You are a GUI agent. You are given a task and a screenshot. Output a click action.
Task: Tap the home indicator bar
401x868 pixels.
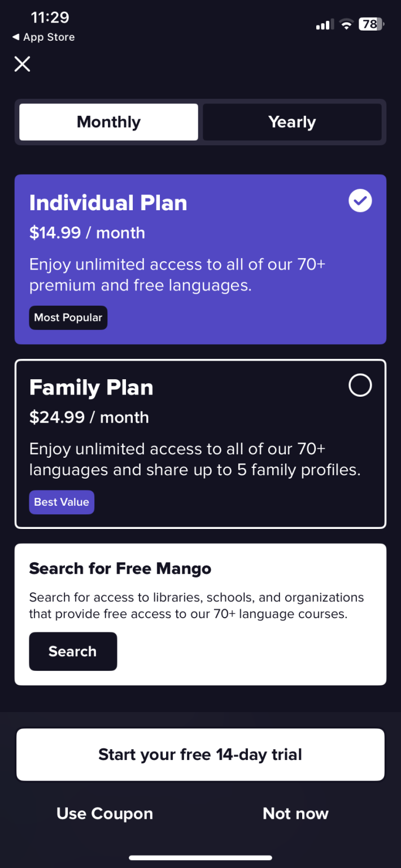(x=200, y=858)
